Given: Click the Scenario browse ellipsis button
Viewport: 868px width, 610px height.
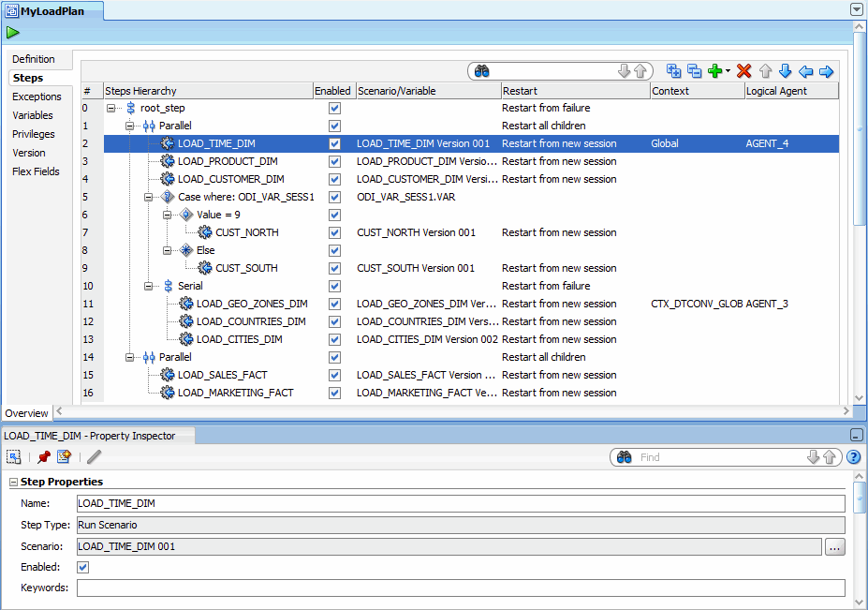Looking at the screenshot, I should coord(835,547).
